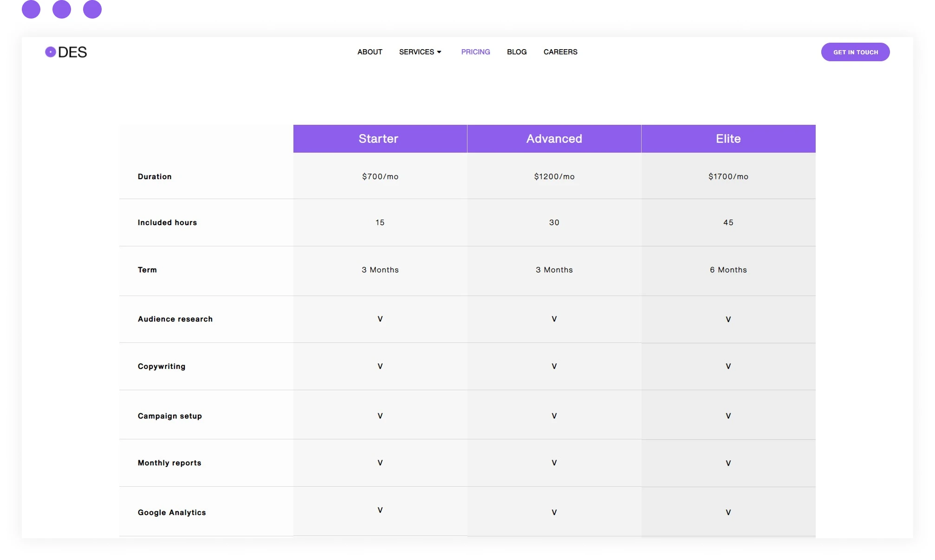
Task: Select the BLOG menu item
Action: click(x=516, y=51)
